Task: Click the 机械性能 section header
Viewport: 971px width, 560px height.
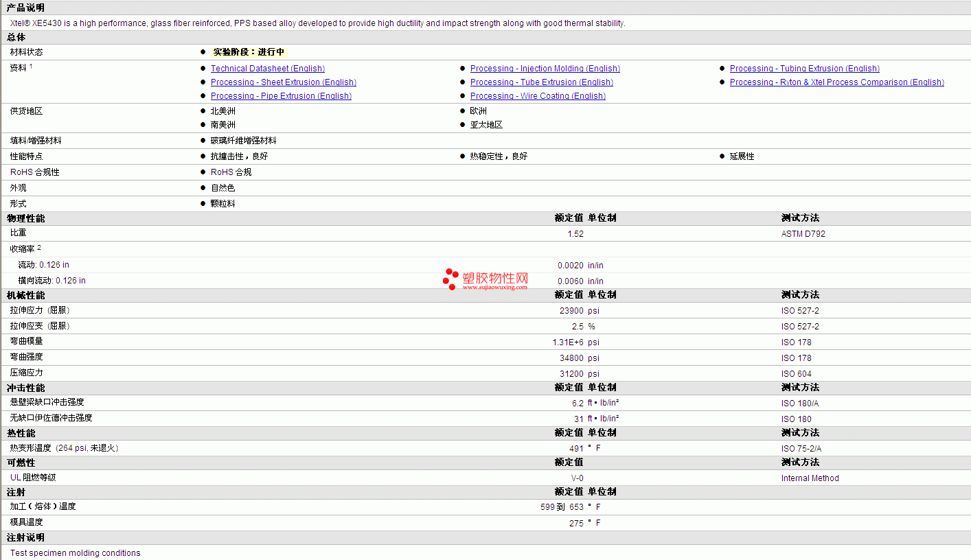Action: click(25, 295)
